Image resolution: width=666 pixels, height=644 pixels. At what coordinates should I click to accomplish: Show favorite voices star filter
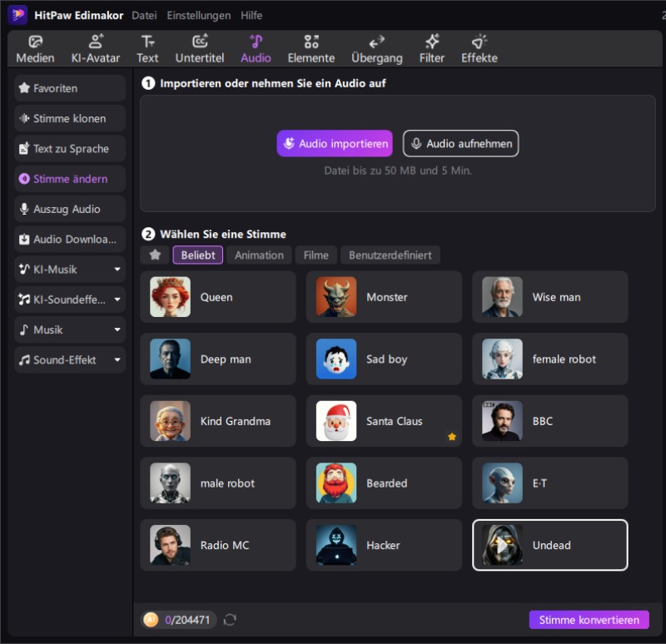tap(155, 255)
